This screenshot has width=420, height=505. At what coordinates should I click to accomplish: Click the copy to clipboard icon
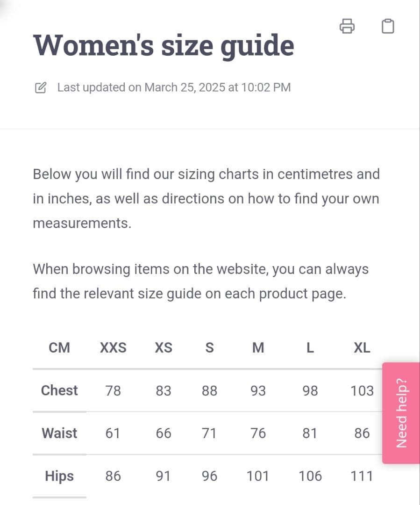click(x=388, y=26)
